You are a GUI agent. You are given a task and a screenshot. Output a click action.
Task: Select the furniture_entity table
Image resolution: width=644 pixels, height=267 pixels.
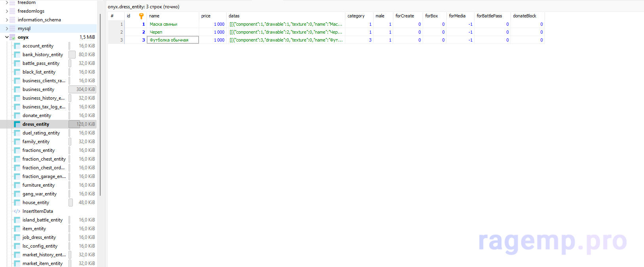point(38,185)
